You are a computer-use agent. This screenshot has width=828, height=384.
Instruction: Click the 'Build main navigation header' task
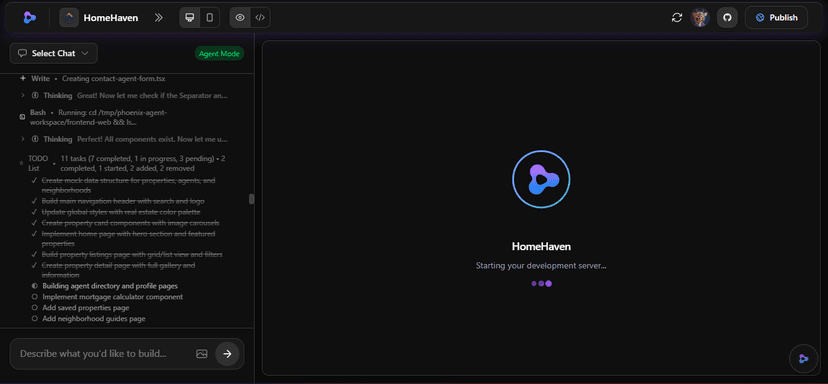tap(123, 201)
